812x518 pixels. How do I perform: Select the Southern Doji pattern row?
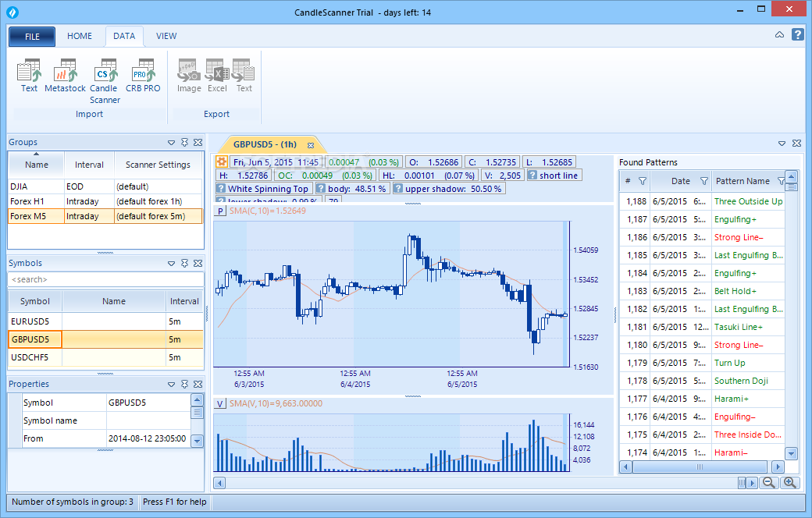point(702,381)
